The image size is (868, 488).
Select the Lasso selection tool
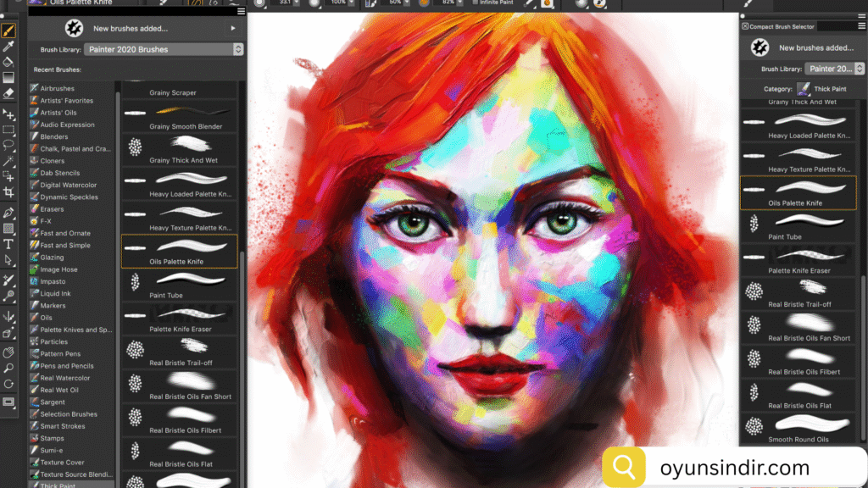click(9, 145)
